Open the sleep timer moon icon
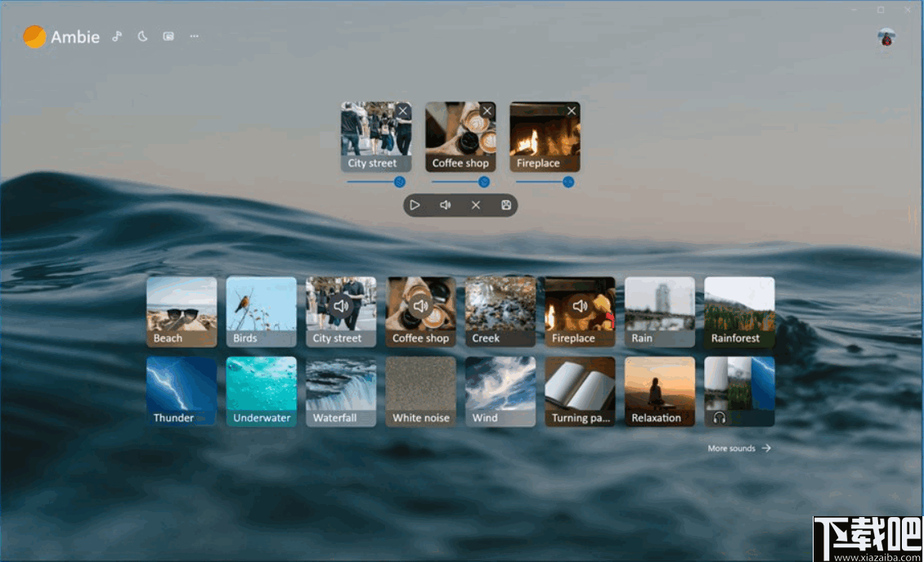924x562 pixels. pos(142,36)
